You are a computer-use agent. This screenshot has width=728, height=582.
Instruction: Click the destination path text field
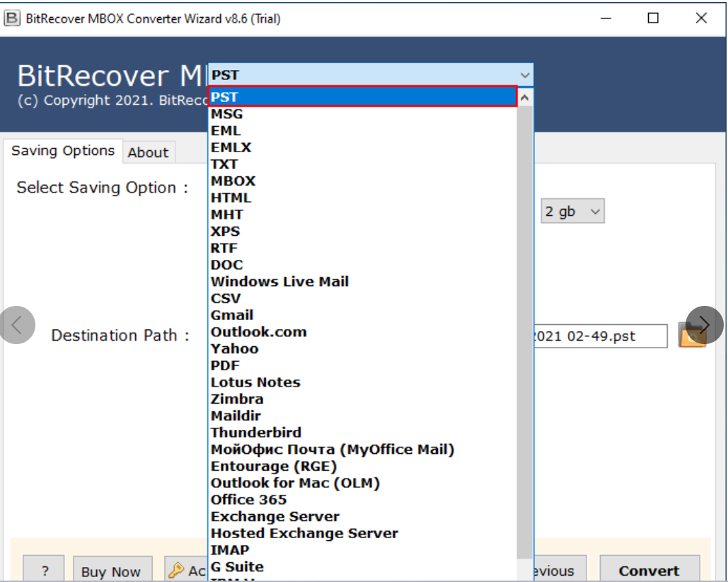coord(601,336)
